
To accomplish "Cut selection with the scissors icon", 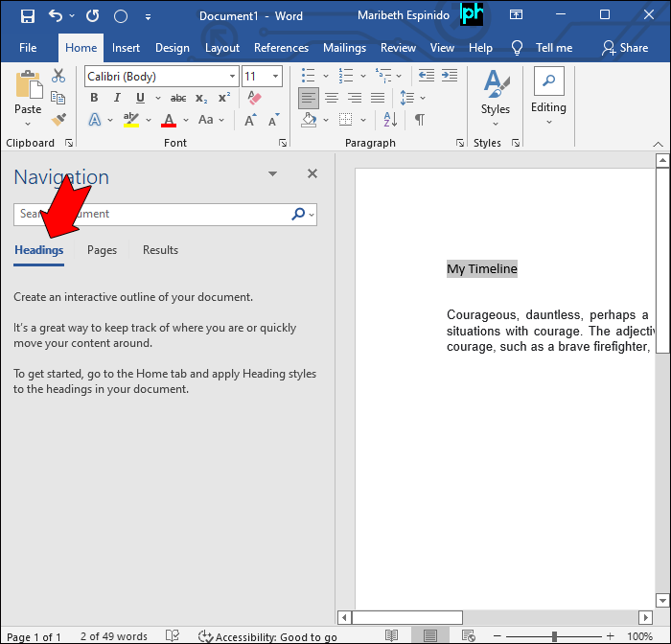I will (x=58, y=76).
